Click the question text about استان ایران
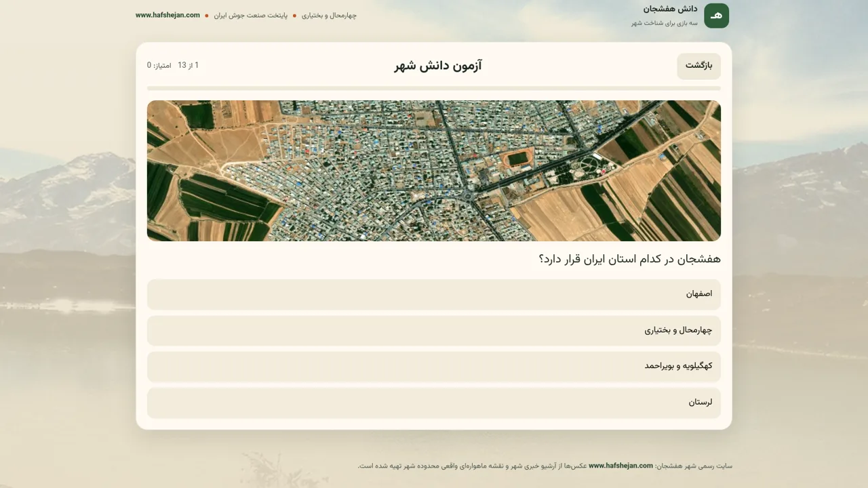The image size is (868, 488). pyautogui.click(x=629, y=259)
